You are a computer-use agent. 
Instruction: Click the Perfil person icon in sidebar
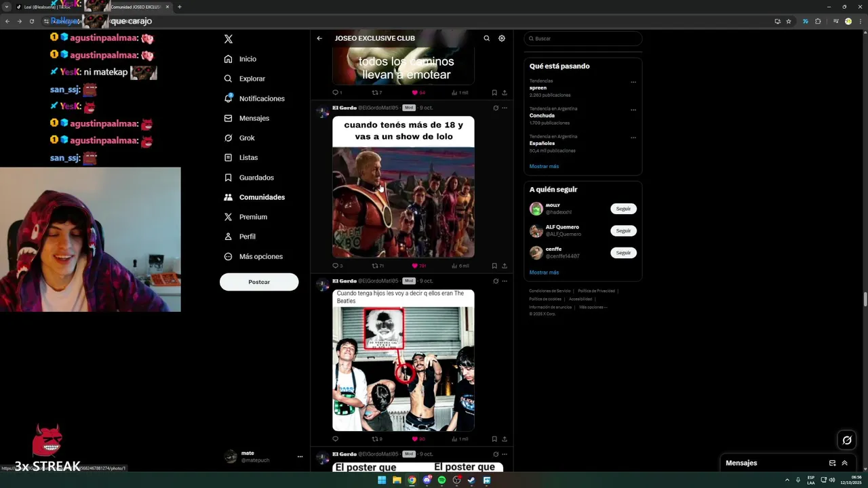pos(229,237)
